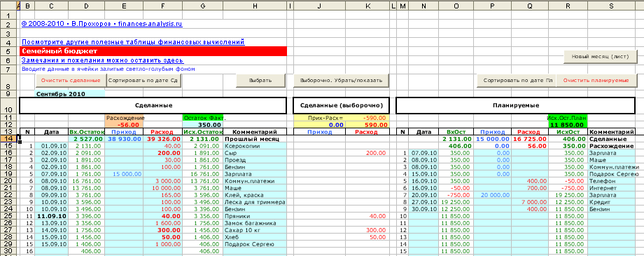
Task: Select comment cell 'Сахар 10 кг'
Action: click(x=255, y=229)
